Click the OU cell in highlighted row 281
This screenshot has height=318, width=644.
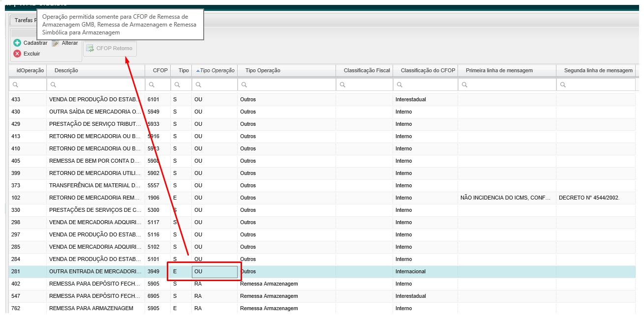(215, 271)
